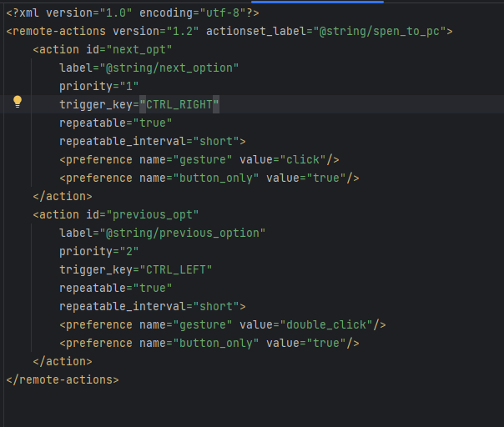Click the next_opt action id value

pyautogui.click(x=139, y=49)
